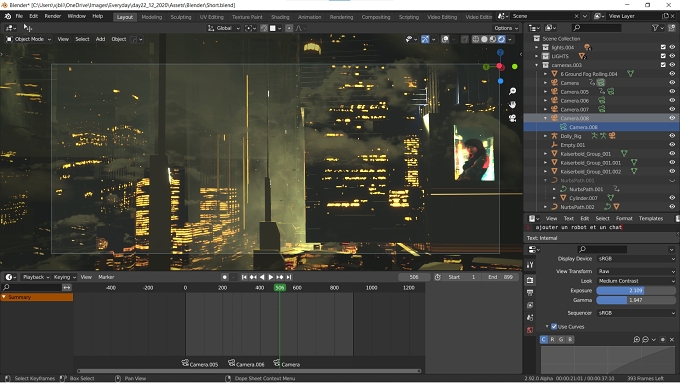This screenshot has width=680, height=383.
Task: Uncheck the Use Curves checkbox
Action: pos(554,327)
